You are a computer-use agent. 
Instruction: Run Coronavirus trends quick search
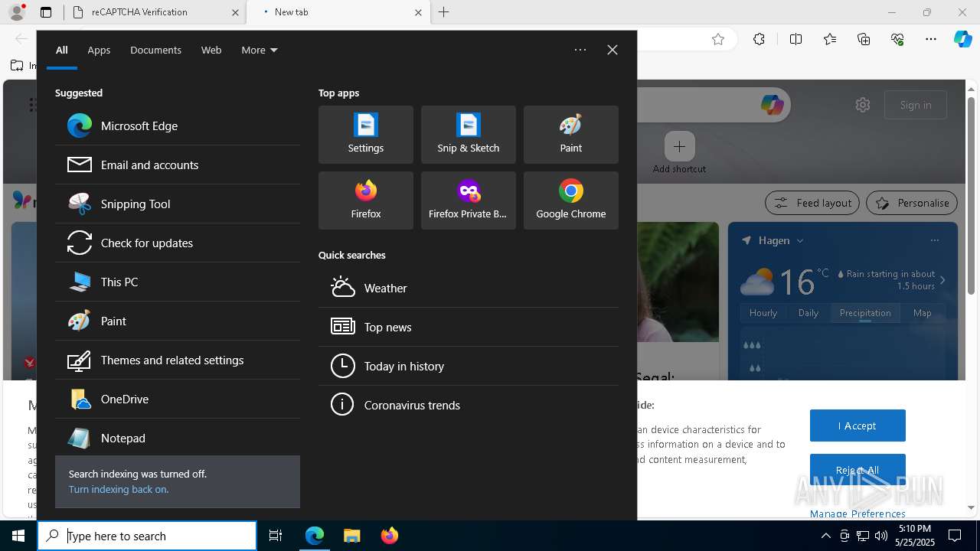click(x=469, y=405)
